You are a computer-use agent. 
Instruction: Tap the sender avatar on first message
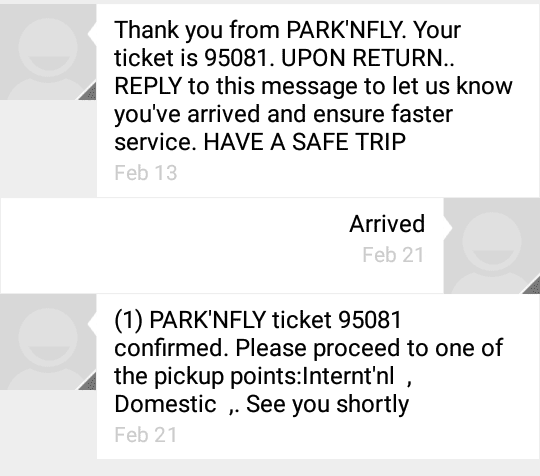click(x=48, y=52)
